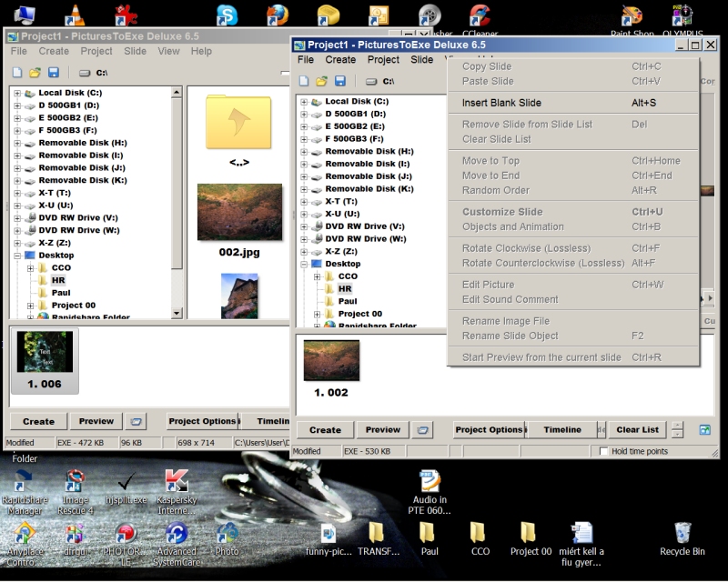This screenshot has width=728, height=582.
Task: Click Timeline button in front window
Action: point(561,430)
